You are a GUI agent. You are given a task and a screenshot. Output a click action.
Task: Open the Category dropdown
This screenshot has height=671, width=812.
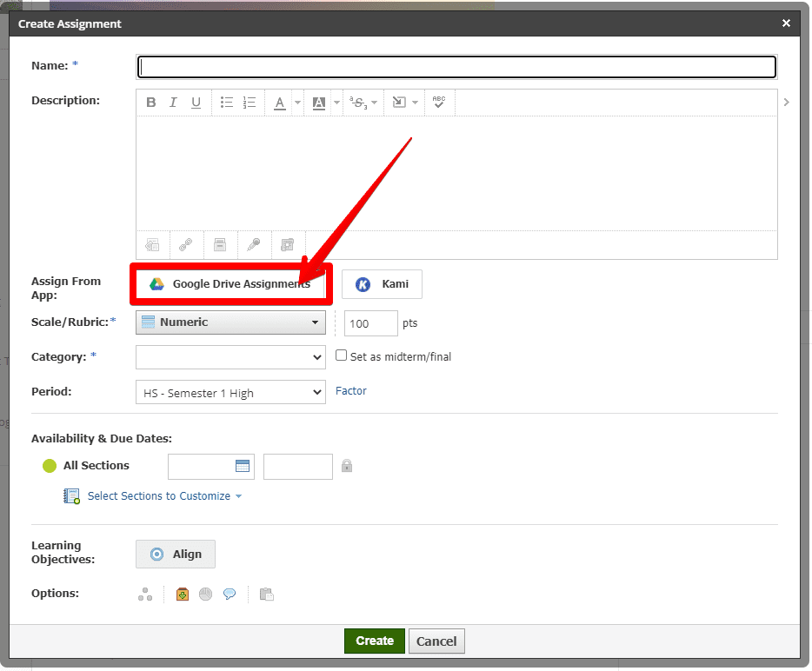coord(230,357)
